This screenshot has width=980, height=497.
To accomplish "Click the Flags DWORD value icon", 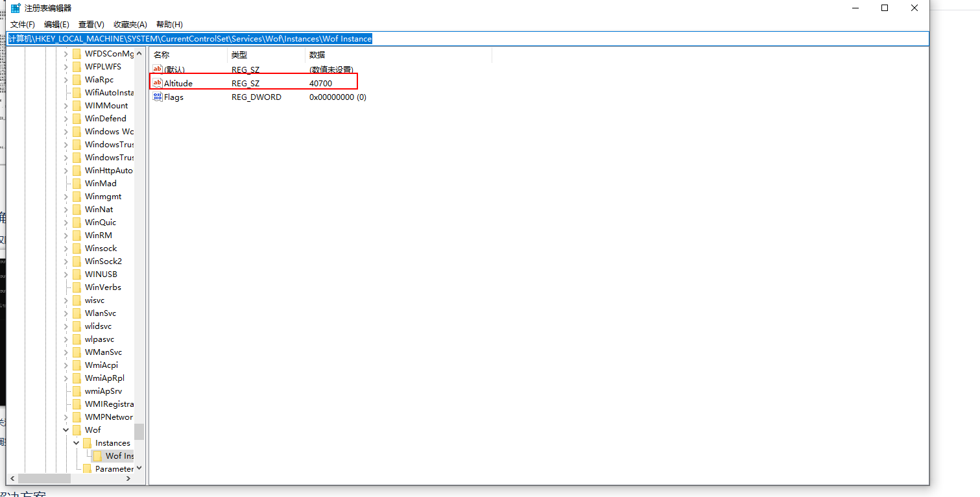I will click(157, 97).
